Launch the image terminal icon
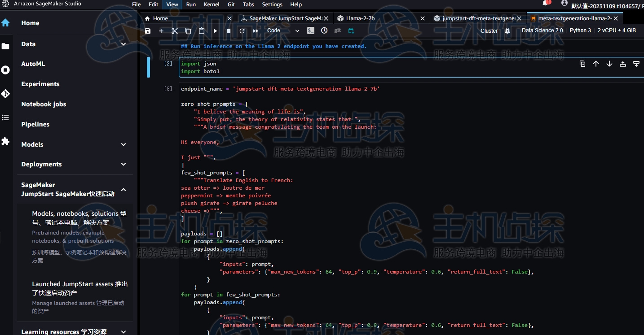 click(311, 31)
